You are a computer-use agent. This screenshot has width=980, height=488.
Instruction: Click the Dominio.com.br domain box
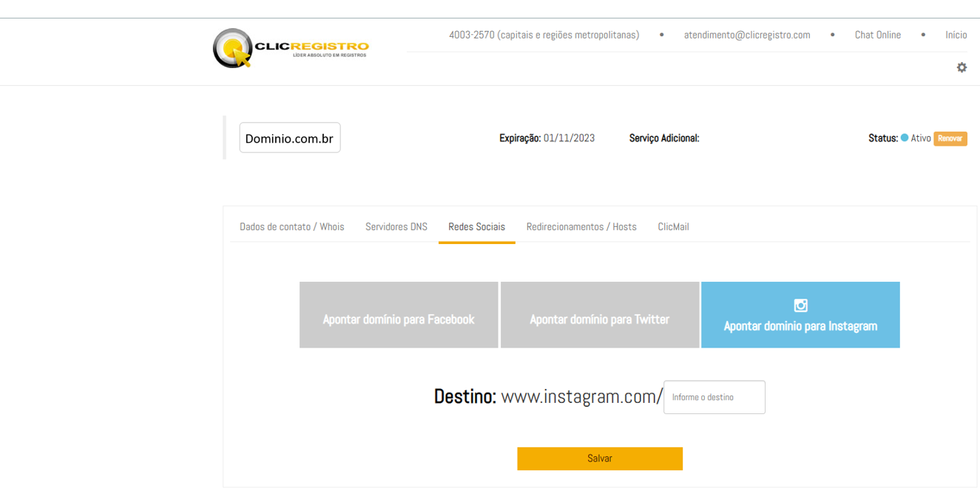point(289,138)
